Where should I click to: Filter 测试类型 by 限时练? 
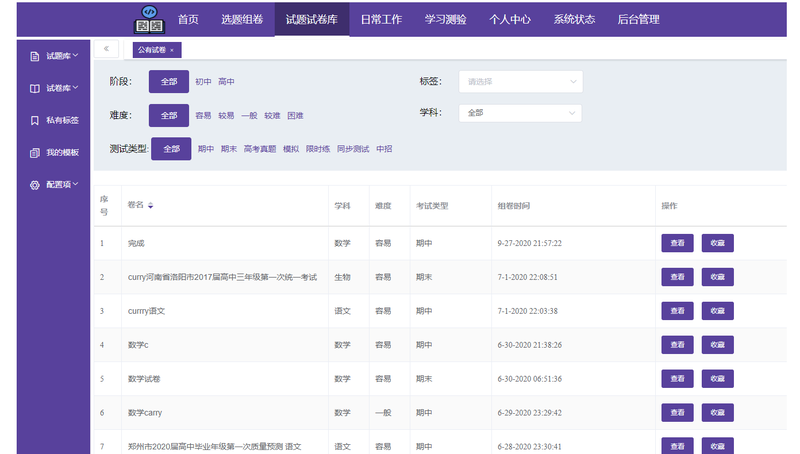(318, 149)
